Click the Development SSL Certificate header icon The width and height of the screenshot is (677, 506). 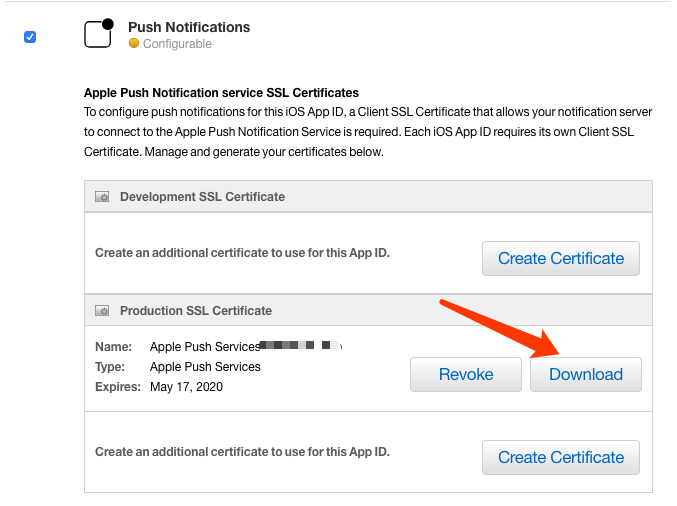coord(102,197)
